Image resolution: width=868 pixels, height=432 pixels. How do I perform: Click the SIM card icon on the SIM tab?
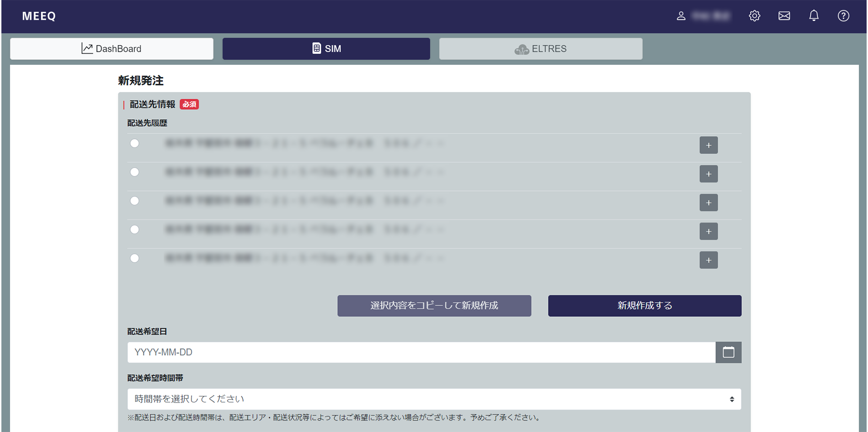coord(316,48)
